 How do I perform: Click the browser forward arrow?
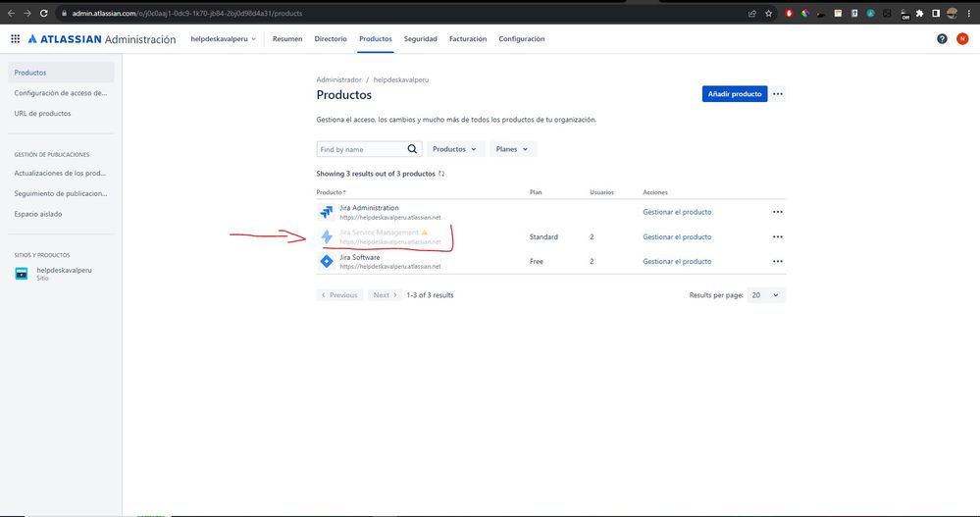26,13
